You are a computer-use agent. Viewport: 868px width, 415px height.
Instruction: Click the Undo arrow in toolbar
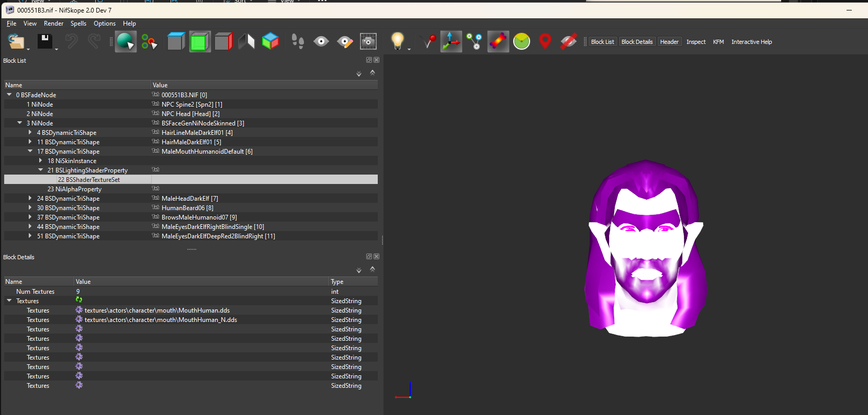[72, 41]
